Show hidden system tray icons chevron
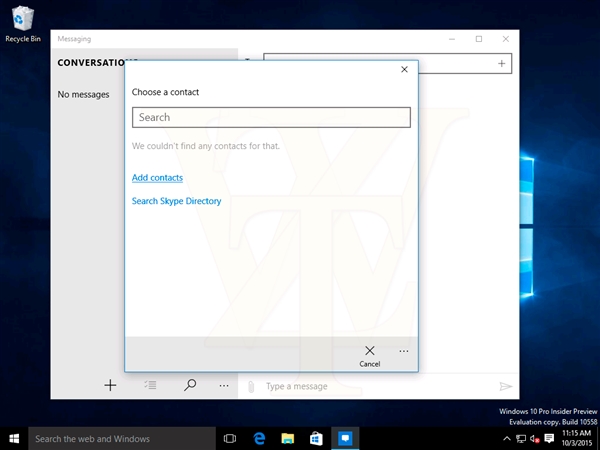The width and height of the screenshot is (600, 450). [x=509, y=439]
